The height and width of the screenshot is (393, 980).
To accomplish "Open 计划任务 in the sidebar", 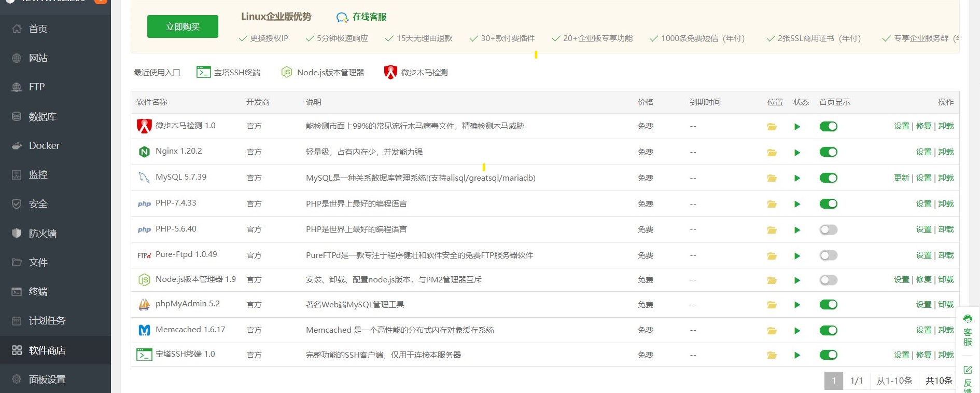I will (x=55, y=321).
